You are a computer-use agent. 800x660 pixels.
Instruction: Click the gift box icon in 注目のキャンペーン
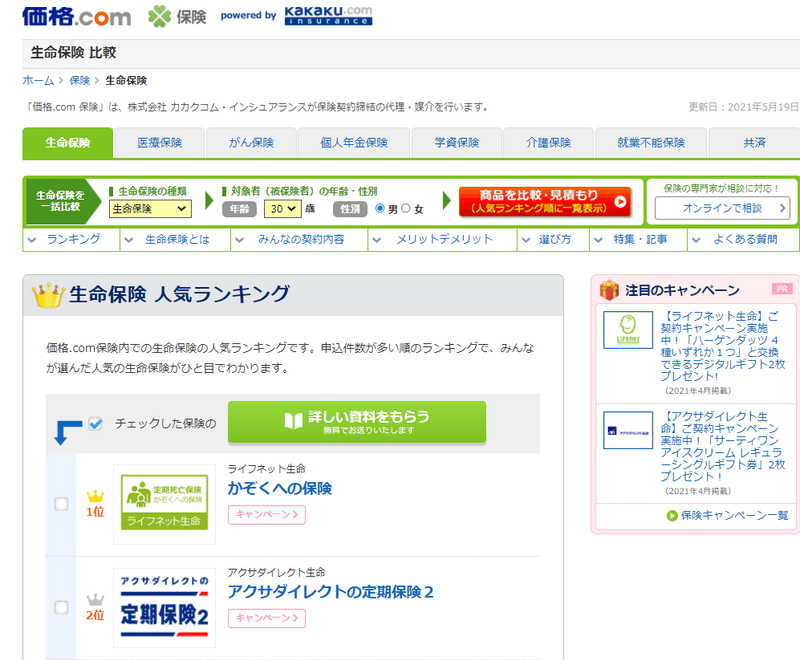click(609, 290)
